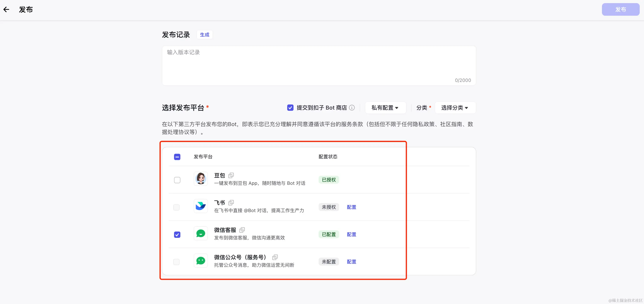Check the 豆包 platform checkbox
This screenshot has height=304, width=644.
[x=177, y=180]
